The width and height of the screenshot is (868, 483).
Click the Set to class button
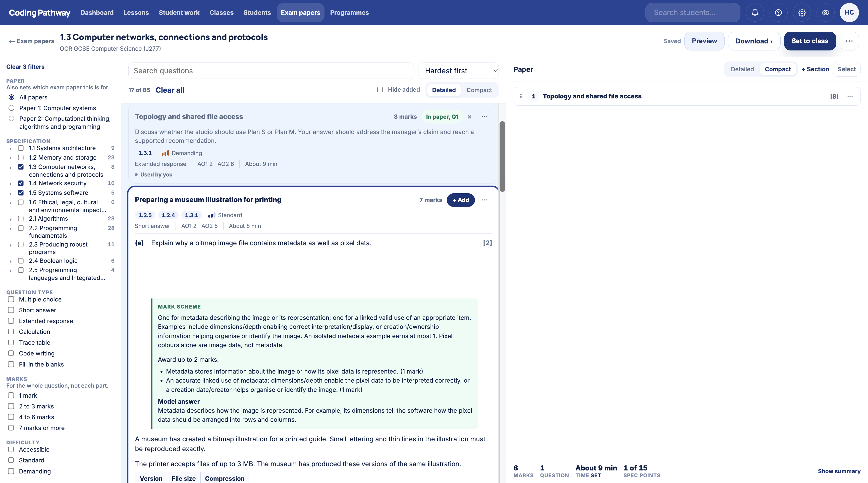[x=810, y=41]
